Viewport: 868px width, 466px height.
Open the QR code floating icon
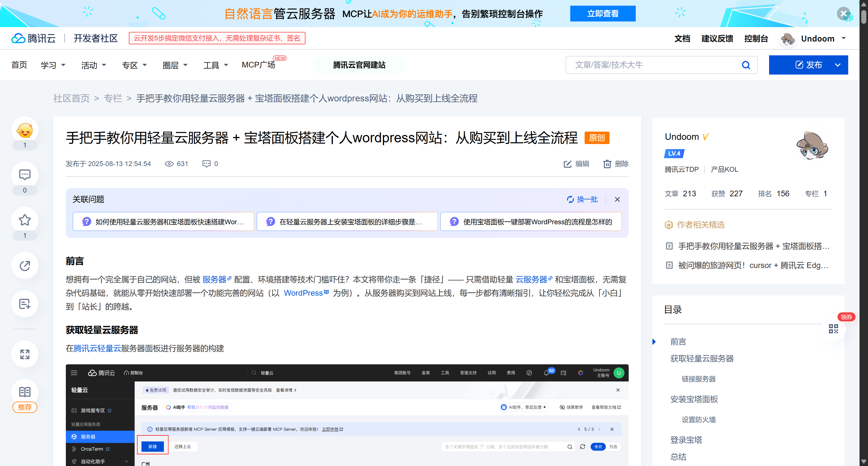pos(833,329)
